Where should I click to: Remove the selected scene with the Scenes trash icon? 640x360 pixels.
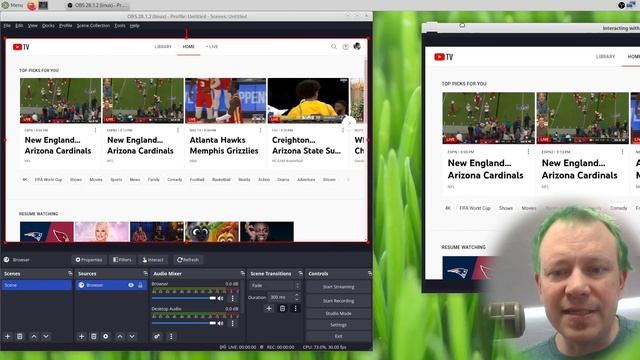pos(20,336)
